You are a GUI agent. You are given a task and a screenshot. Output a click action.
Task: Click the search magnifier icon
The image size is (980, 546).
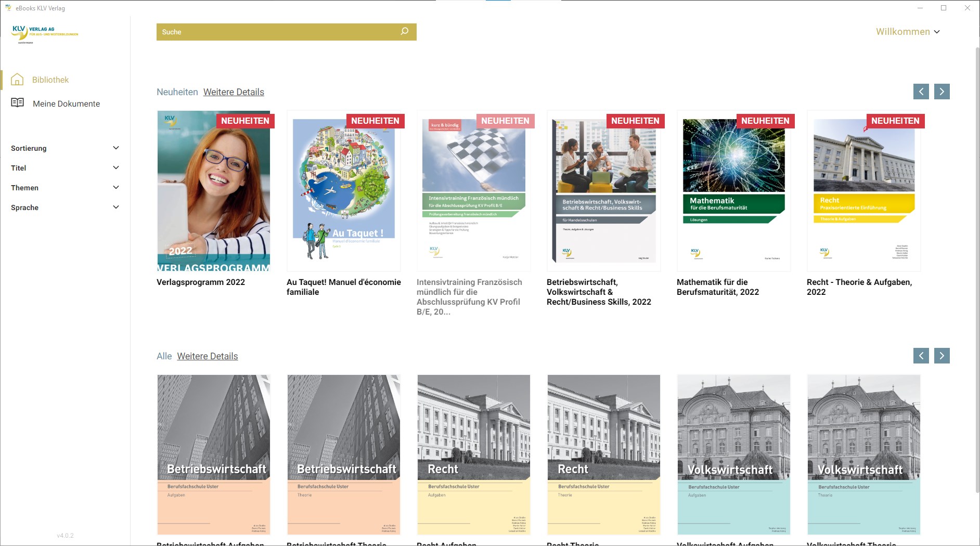(x=404, y=31)
